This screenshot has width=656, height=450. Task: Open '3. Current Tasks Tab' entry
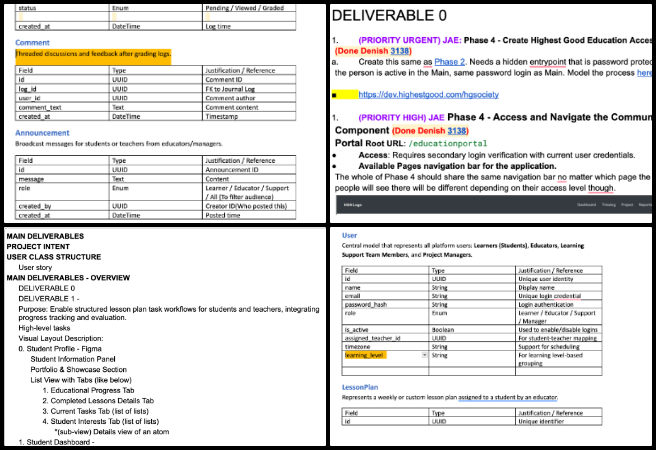(x=95, y=411)
